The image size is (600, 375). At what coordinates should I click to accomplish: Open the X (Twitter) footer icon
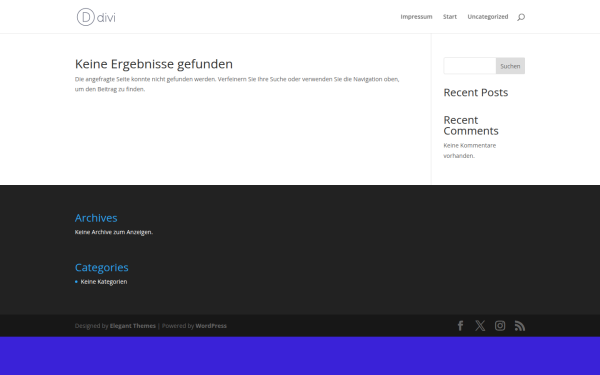point(480,326)
